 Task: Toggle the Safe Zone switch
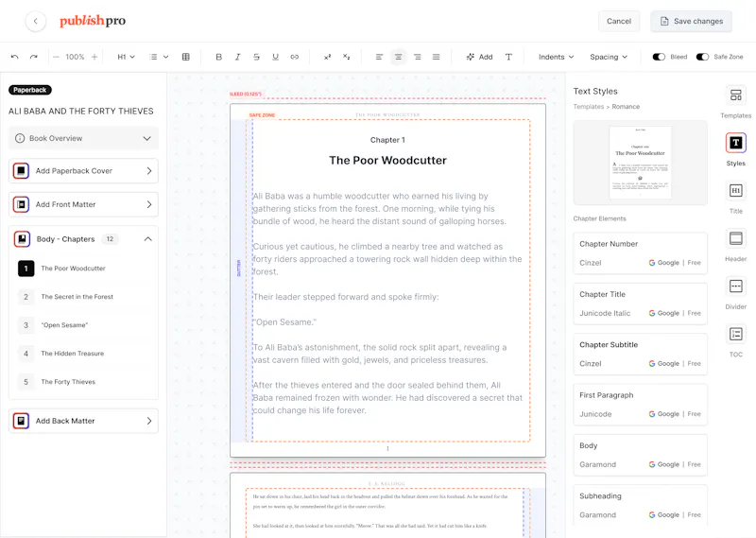pos(702,57)
